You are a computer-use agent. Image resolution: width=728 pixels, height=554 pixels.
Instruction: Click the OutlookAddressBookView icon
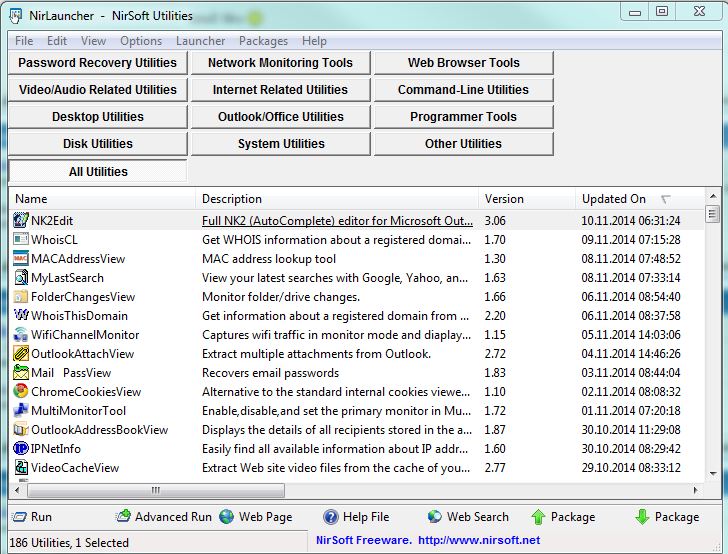(21, 430)
